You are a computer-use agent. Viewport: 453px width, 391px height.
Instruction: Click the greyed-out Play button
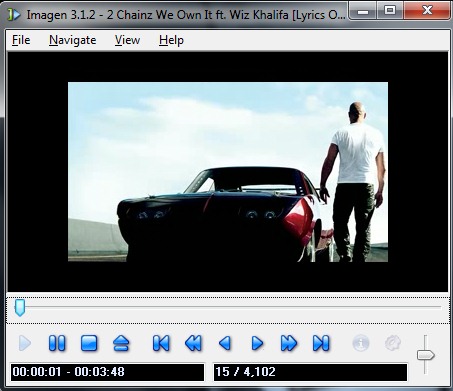pos(25,343)
